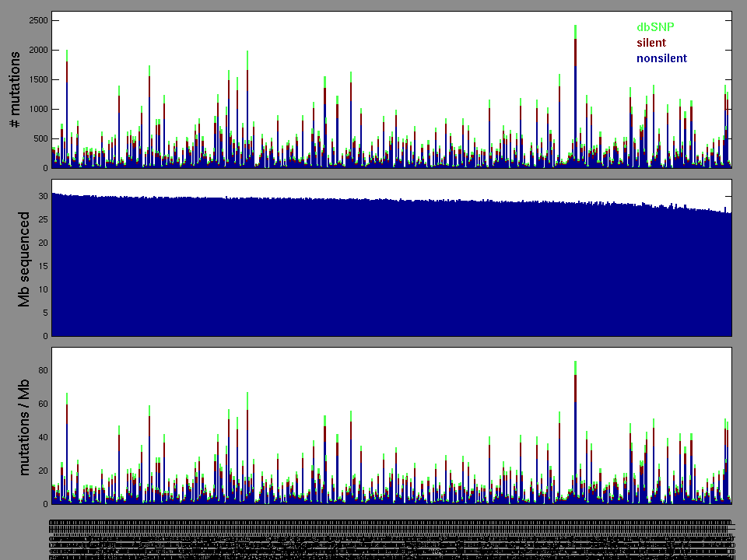Image resolution: width=747 pixels, height=560 pixels.
Task: Click the 'mutations / Mb' y-axis title
Action: click(24, 426)
